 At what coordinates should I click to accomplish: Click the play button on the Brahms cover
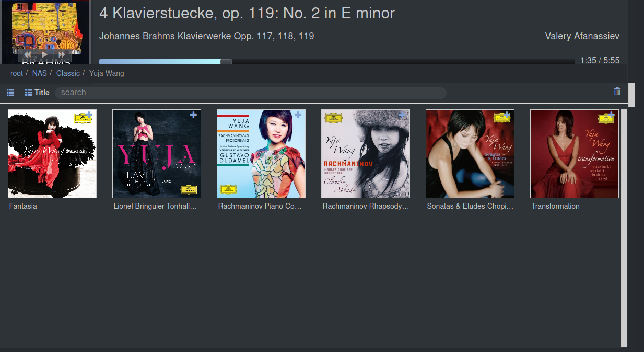tap(45, 54)
